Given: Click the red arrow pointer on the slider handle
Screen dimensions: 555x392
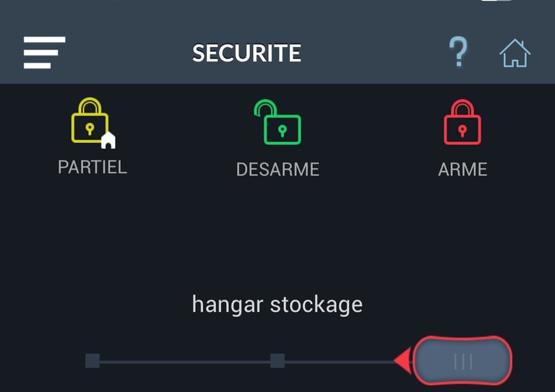Looking at the screenshot, I should (x=403, y=360).
